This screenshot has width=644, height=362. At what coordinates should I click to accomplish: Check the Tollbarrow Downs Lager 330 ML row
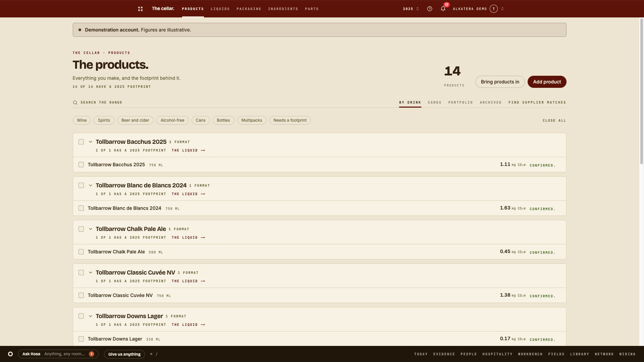[x=81, y=339]
